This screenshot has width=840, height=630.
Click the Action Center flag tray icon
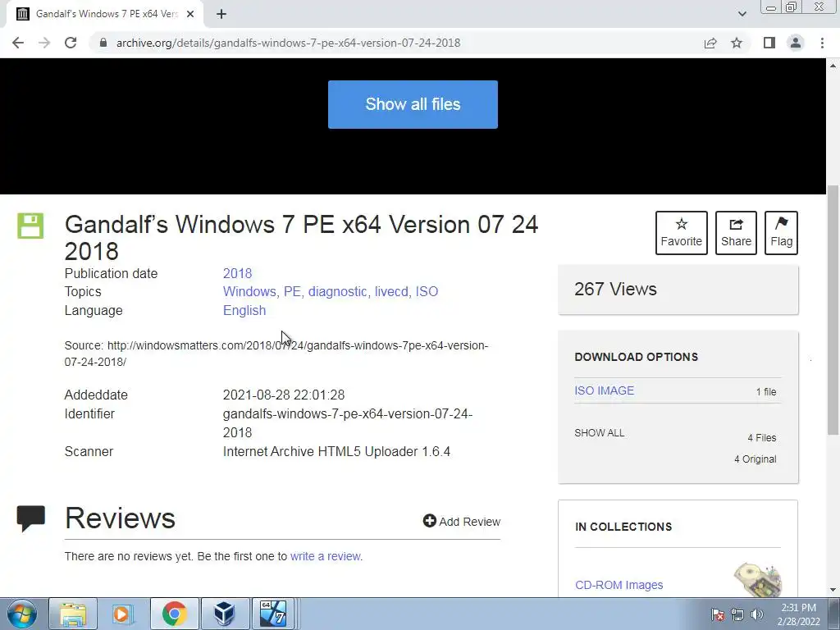(x=718, y=614)
